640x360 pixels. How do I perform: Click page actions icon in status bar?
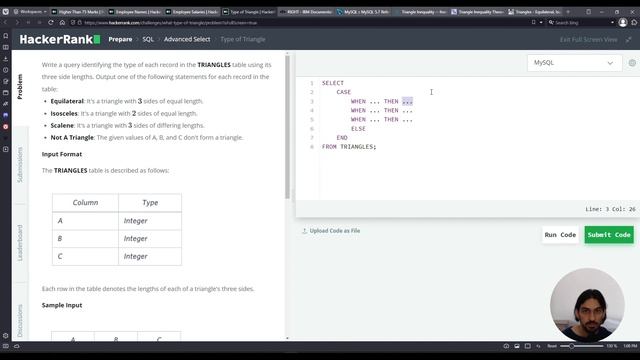click(538, 346)
